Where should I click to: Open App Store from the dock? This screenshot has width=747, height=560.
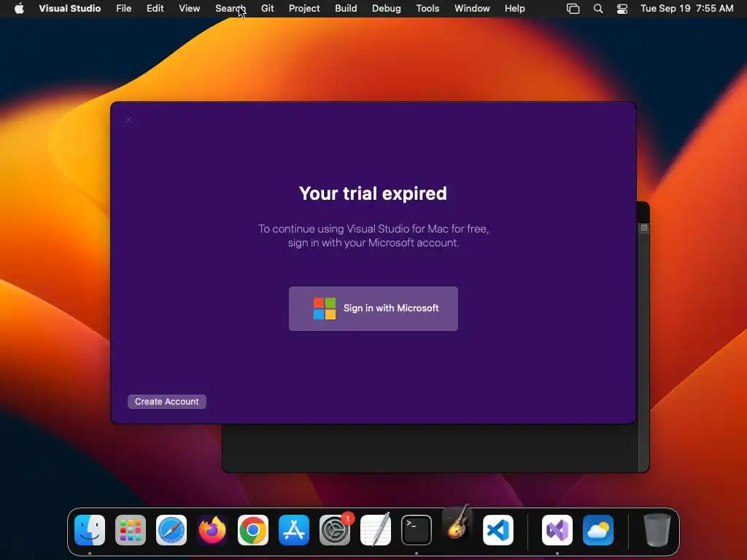(x=294, y=530)
